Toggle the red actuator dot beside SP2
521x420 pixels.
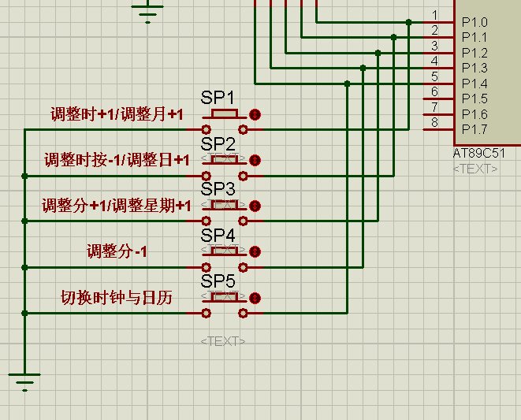pos(255,160)
